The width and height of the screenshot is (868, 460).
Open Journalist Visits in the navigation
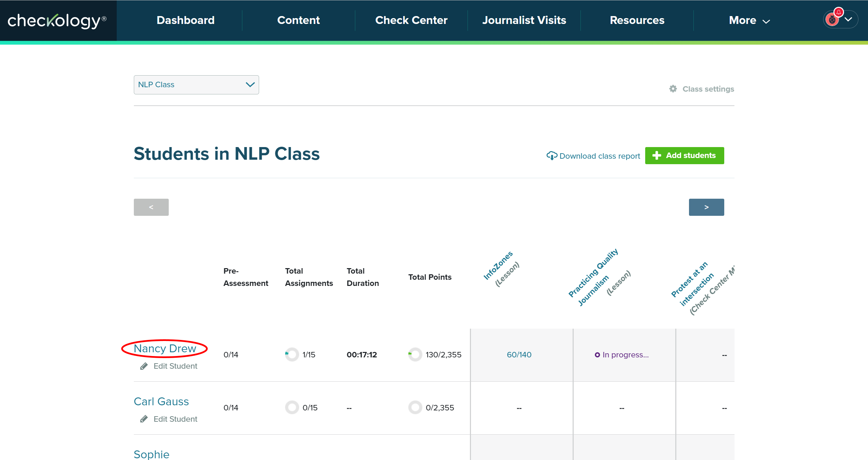coord(524,21)
